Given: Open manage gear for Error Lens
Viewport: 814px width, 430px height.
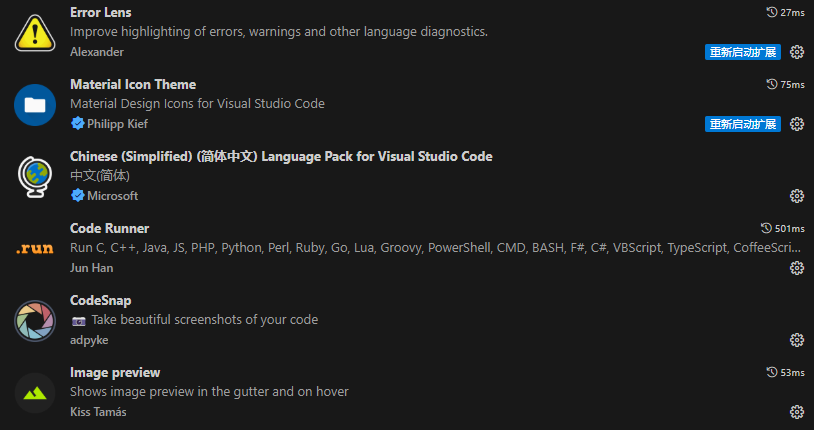Looking at the screenshot, I should point(797,52).
